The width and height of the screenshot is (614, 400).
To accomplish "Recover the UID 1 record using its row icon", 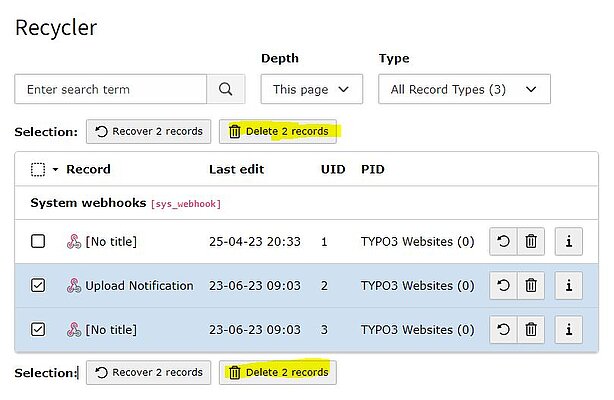I will [504, 241].
